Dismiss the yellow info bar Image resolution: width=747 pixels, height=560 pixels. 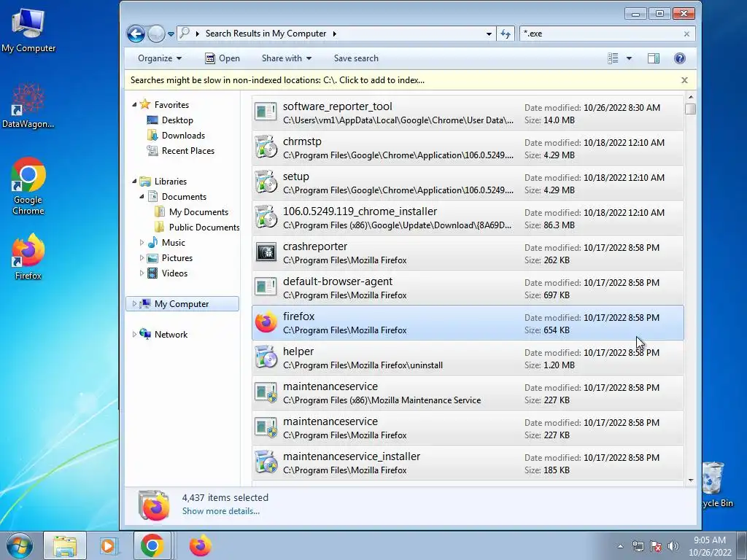(684, 80)
